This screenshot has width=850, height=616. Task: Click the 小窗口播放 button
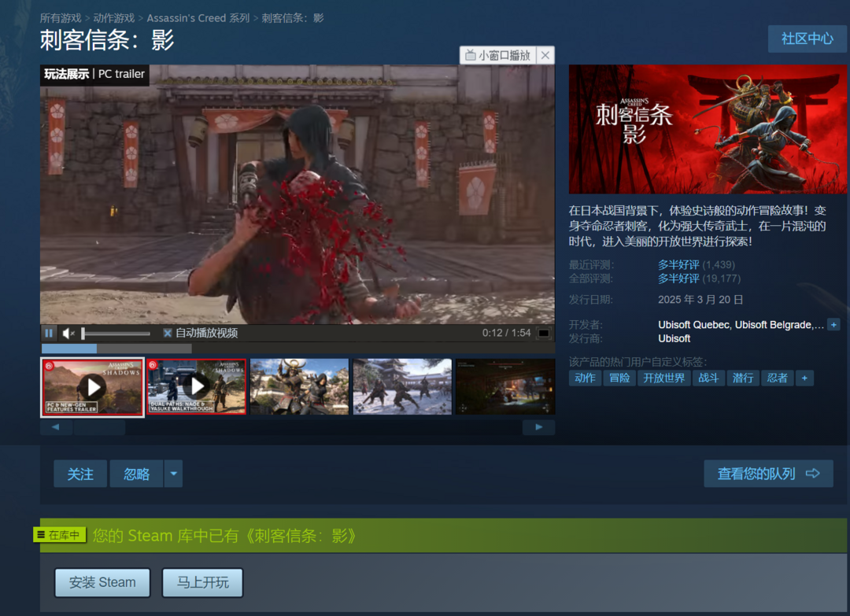click(x=498, y=55)
